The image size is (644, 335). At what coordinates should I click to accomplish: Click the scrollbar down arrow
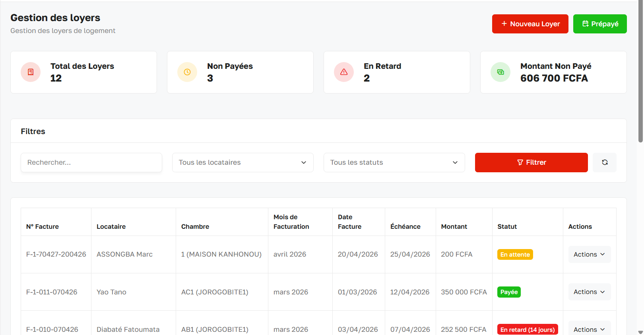pyautogui.click(x=640, y=332)
